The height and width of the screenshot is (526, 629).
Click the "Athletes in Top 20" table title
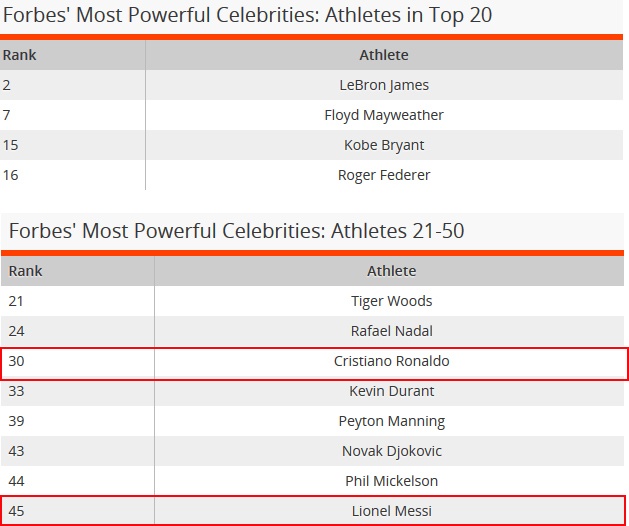coord(250,15)
